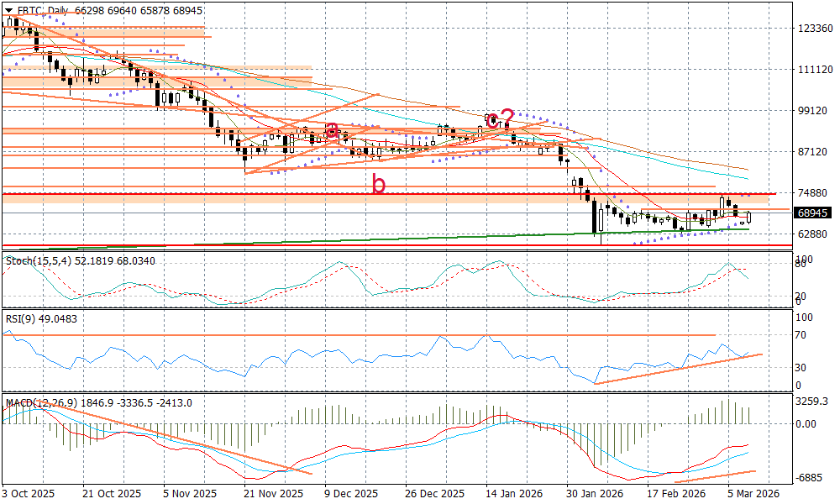Click the 123360 price scale label
The width and height of the screenshot is (840, 504).
815,29
